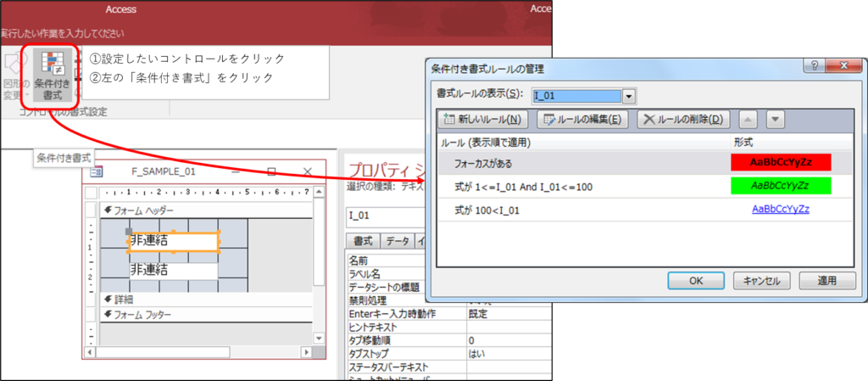Click the F_SAMPLE_01 form window icon
Viewport: 868px width, 381px height.
pos(96,171)
